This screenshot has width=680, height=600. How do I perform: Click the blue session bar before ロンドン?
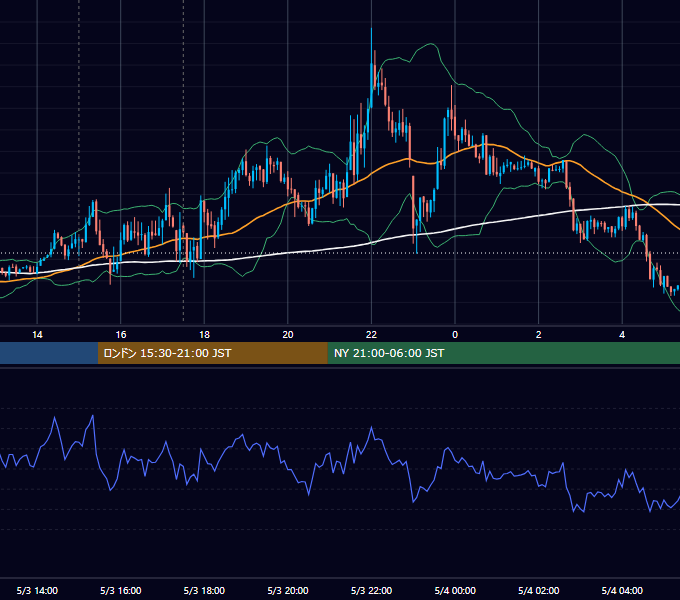[x=49, y=353]
